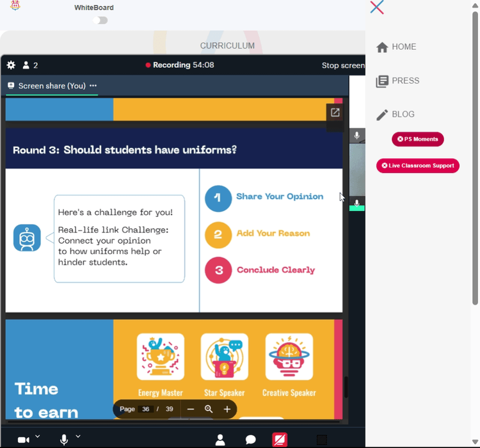Click the shared document's vertical scrollbar thumb
Screen dimensions: 480x448
346,387
